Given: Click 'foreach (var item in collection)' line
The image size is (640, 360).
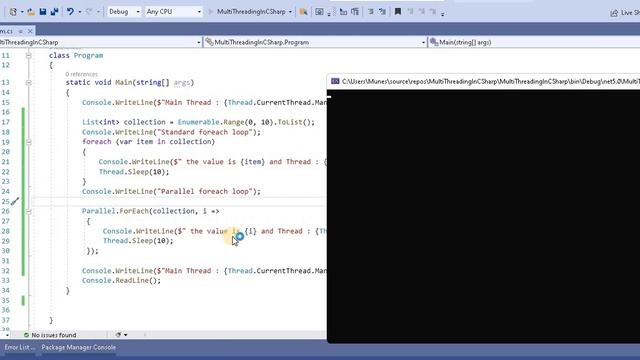Looking at the screenshot, I should point(149,142).
